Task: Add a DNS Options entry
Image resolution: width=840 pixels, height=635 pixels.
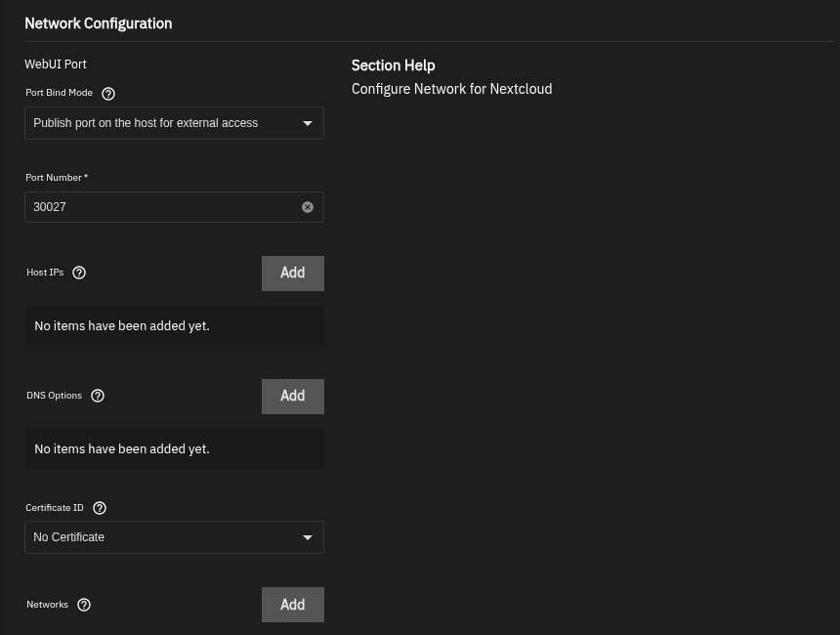Action: pyautogui.click(x=292, y=397)
